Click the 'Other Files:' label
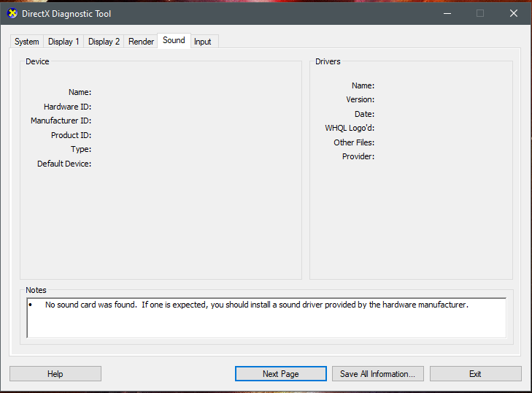The height and width of the screenshot is (393, 532). pos(354,142)
